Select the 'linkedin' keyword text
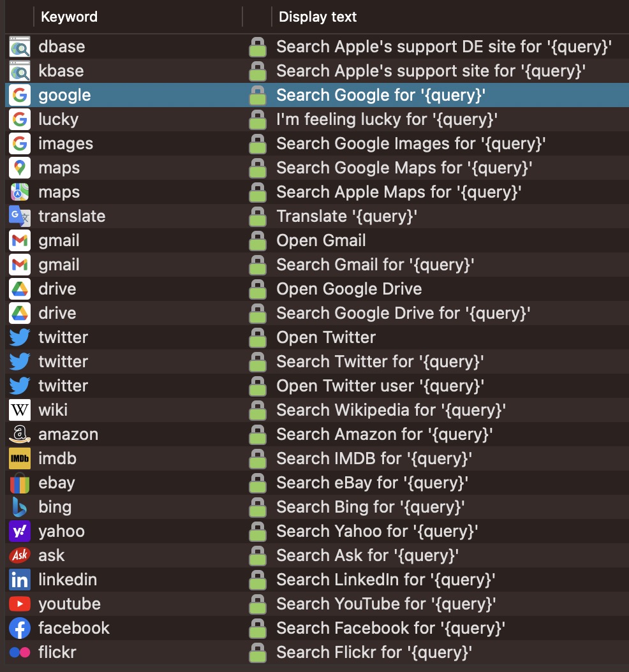The height and width of the screenshot is (672, 629). coord(68,580)
